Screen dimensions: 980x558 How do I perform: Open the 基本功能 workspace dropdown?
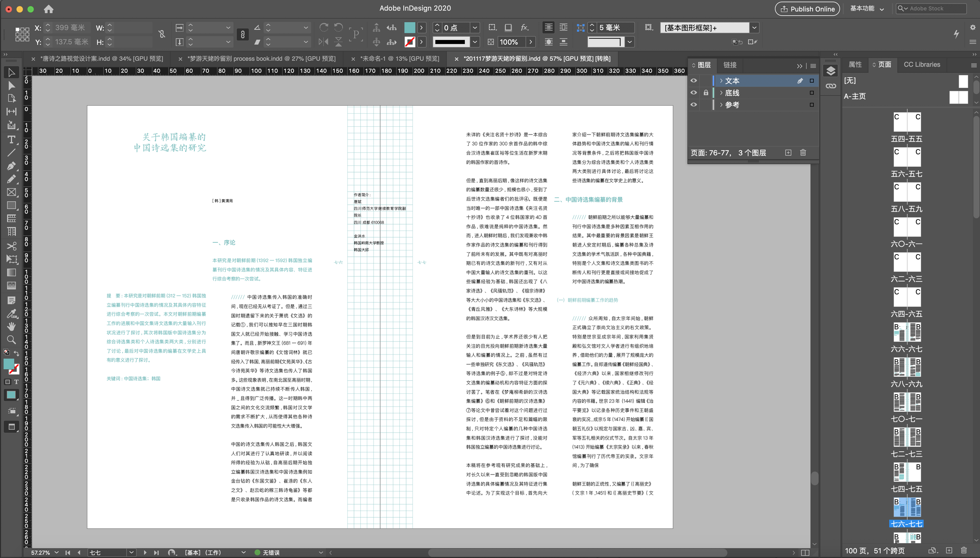click(x=867, y=9)
